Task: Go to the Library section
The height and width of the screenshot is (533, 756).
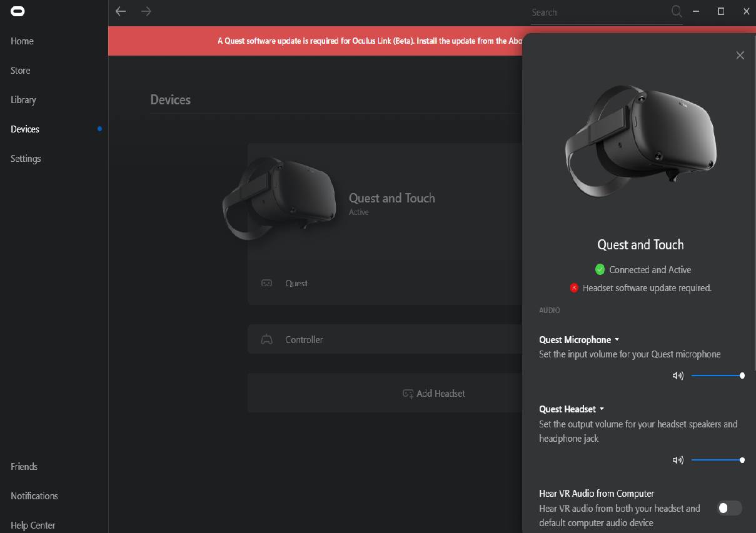Action: (x=23, y=100)
